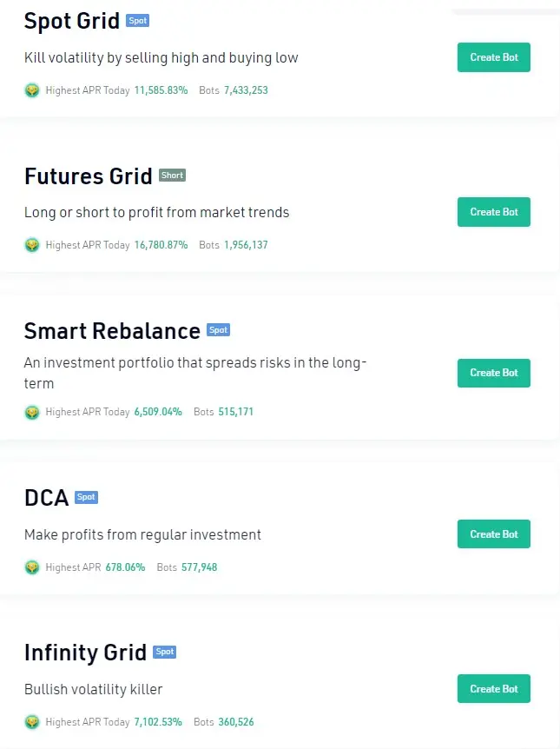Open the Futures Grid title

[89, 176]
